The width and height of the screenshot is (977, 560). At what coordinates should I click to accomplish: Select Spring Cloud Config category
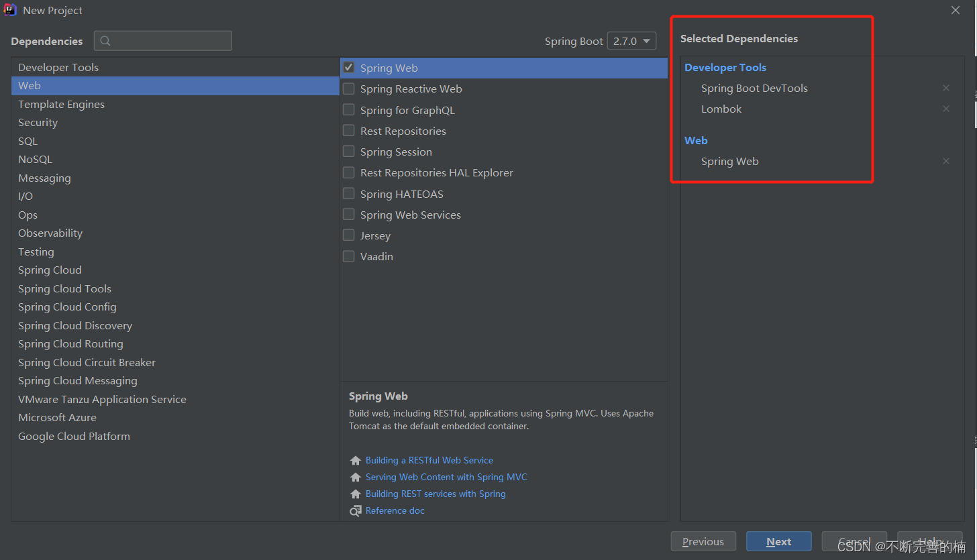[x=175, y=307]
